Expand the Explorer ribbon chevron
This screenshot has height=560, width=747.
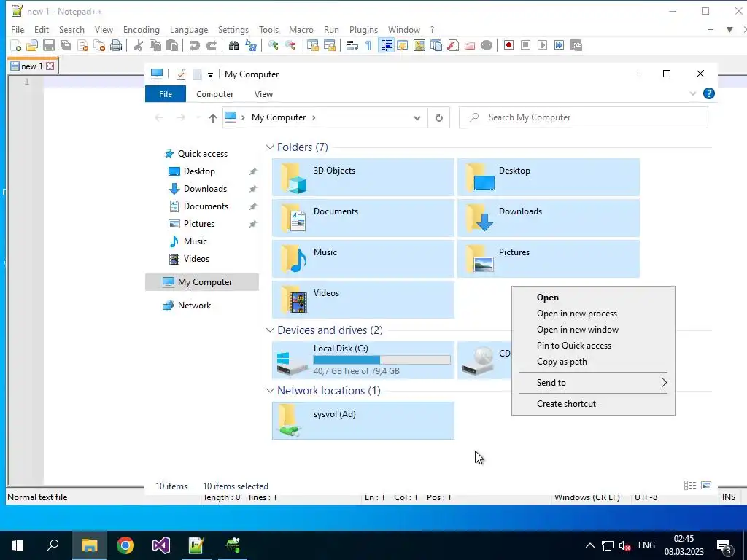[693, 94]
